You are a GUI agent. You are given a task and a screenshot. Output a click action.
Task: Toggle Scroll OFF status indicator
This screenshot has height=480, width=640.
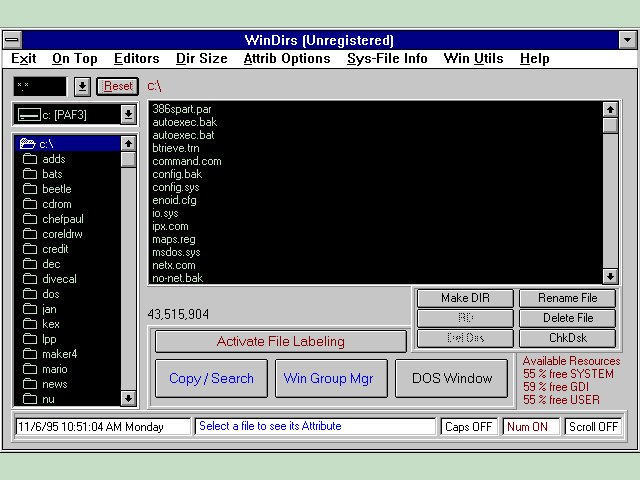[593, 426]
